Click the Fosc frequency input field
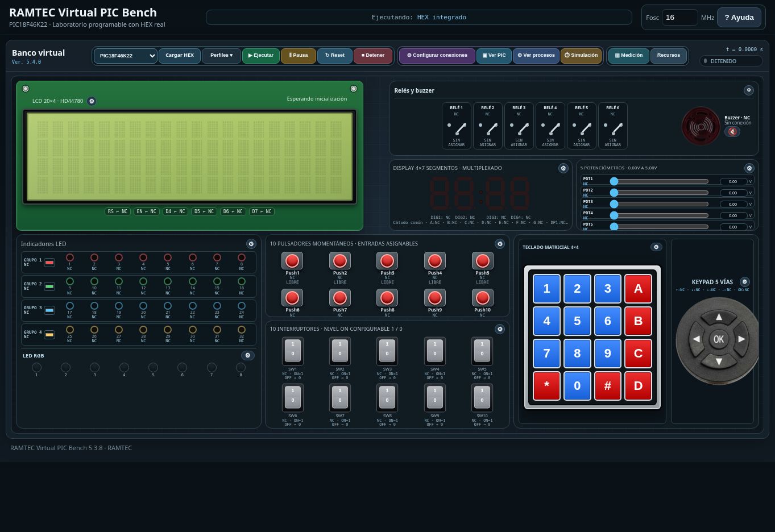The height and width of the screenshot is (532, 775). tap(679, 18)
